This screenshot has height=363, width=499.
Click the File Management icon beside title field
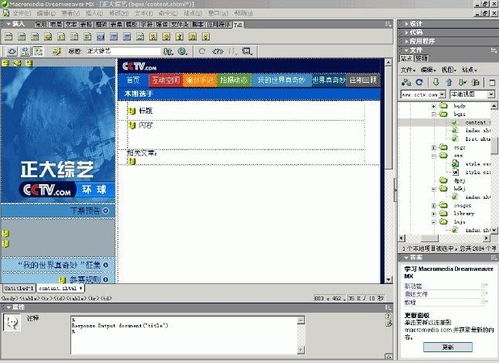pos(168,51)
